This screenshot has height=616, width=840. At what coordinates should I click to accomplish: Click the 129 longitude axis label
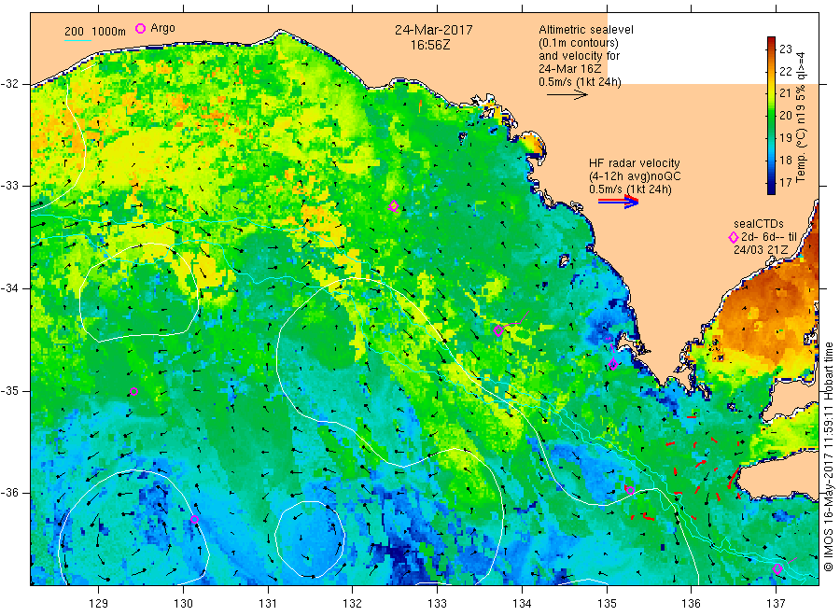click(99, 604)
